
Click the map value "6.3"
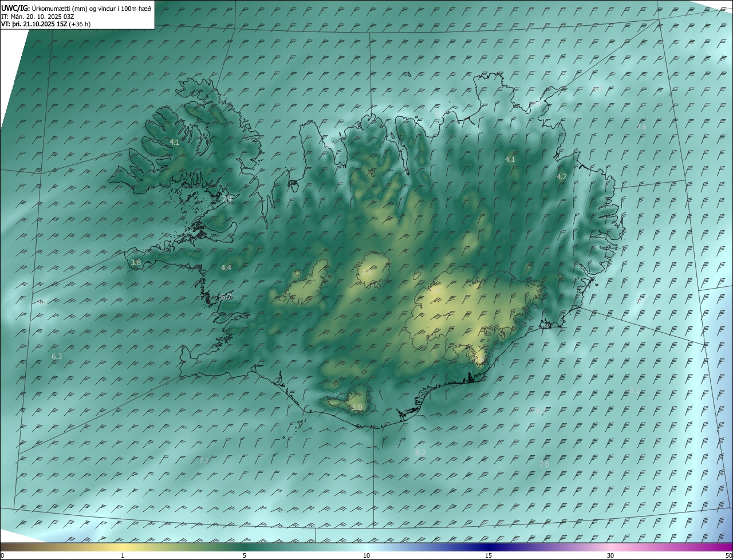tap(57, 356)
